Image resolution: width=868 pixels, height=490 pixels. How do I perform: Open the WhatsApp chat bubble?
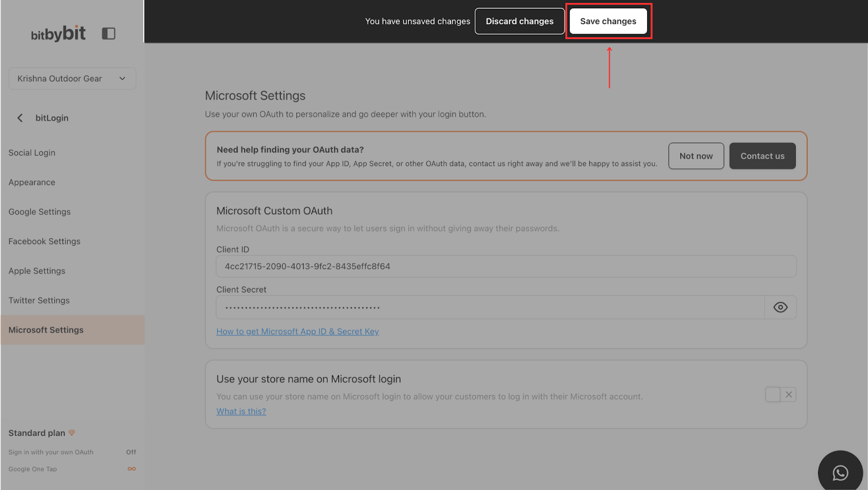click(x=840, y=473)
